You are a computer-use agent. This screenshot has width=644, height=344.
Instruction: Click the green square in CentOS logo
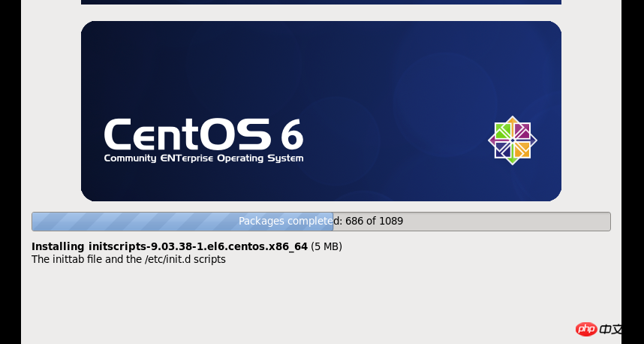click(x=504, y=132)
